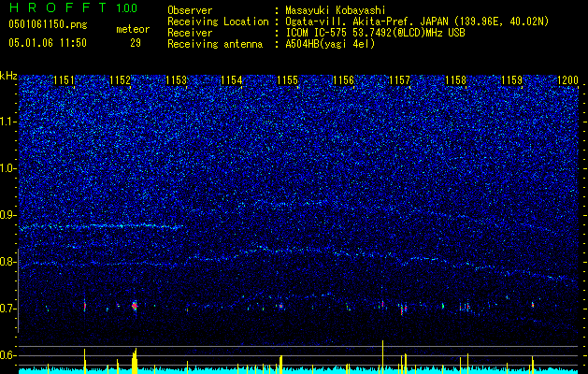Click the meteor echo near 1155 at 0.7 kHz
This screenshot has height=374, width=588.
pyautogui.click(x=280, y=306)
